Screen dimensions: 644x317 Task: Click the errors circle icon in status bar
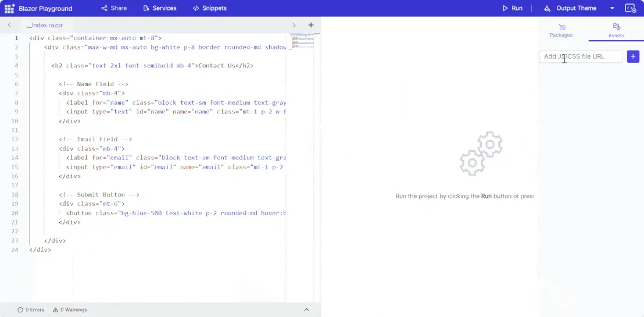[x=20, y=309]
